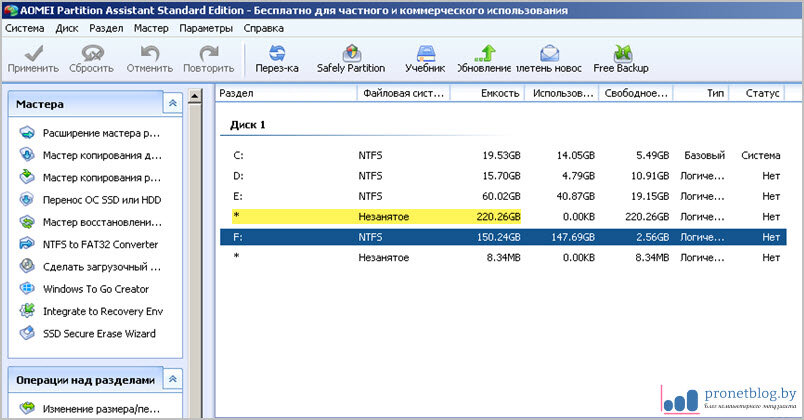This screenshot has height=420, width=804.
Task: Open the Раздел menu
Action: (106, 28)
